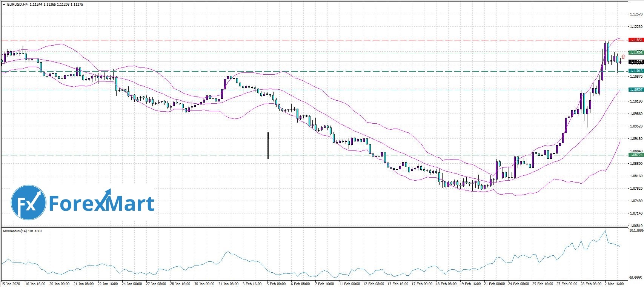Click the 15 Jan 2020 date label
This screenshot has width=644, height=287.
coord(11,283)
